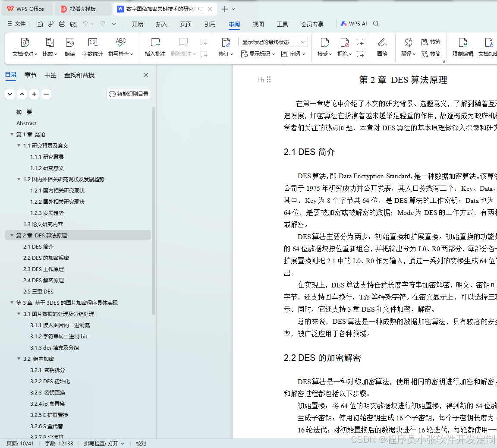Switch to the 视图 ribbon tab
The height and width of the screenshot is (448, 497).
click(x=258, y=24)
